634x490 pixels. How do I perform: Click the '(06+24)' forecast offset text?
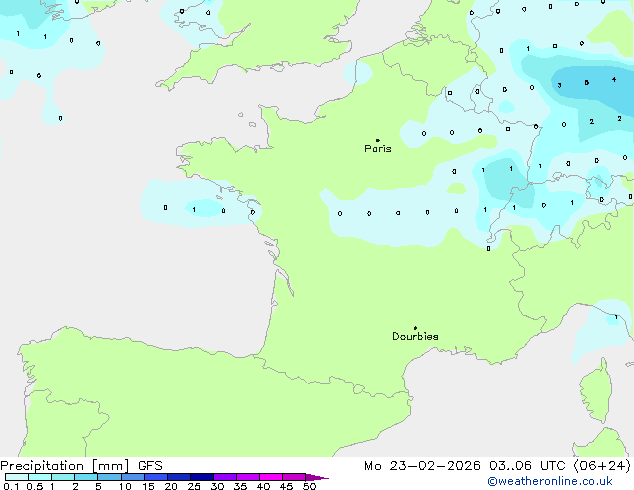coord(602,466)
